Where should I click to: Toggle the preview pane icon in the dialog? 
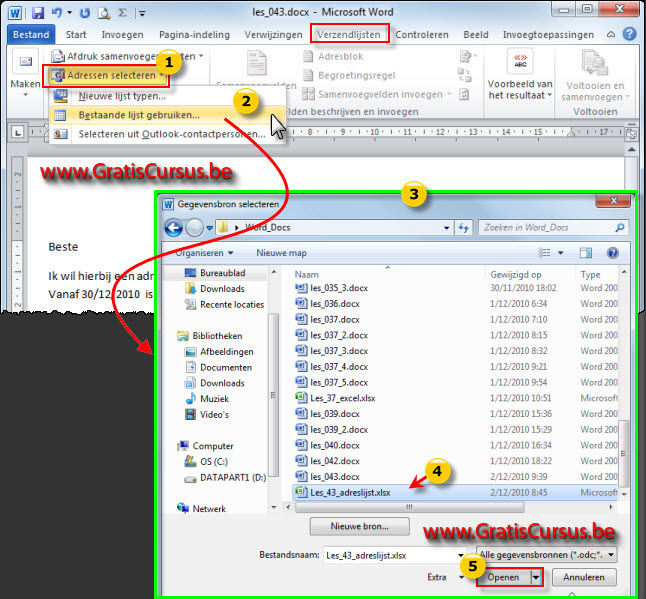[x=585, y=253]
